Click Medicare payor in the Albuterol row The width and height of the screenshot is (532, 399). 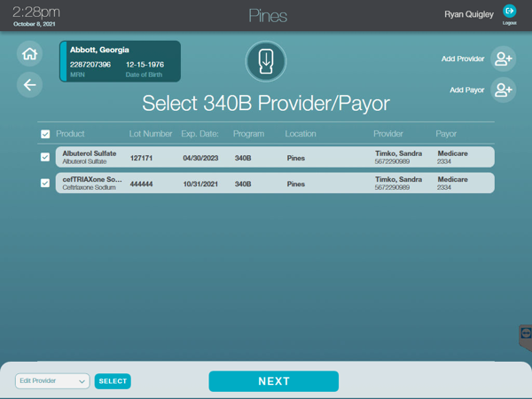[452, 153]
